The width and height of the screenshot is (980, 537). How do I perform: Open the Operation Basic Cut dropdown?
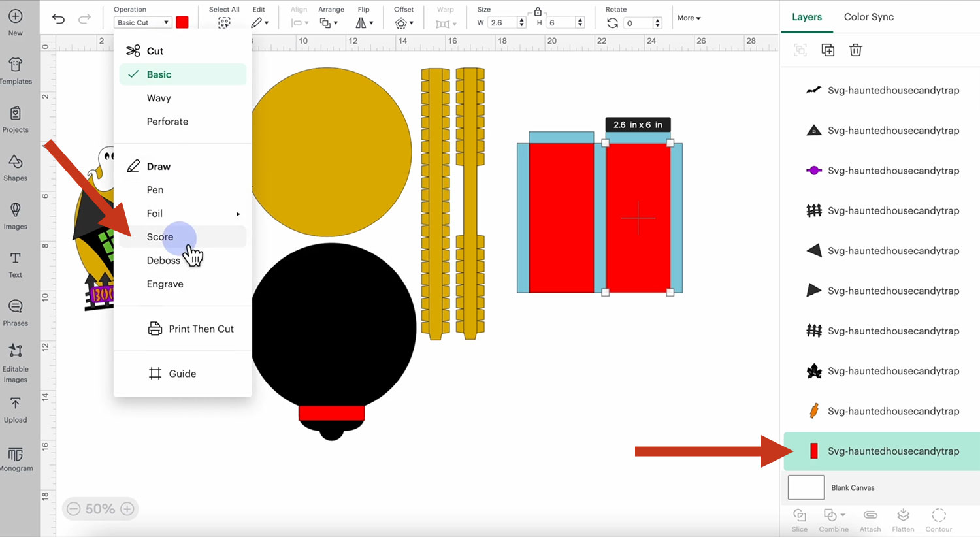click(143, 22)
